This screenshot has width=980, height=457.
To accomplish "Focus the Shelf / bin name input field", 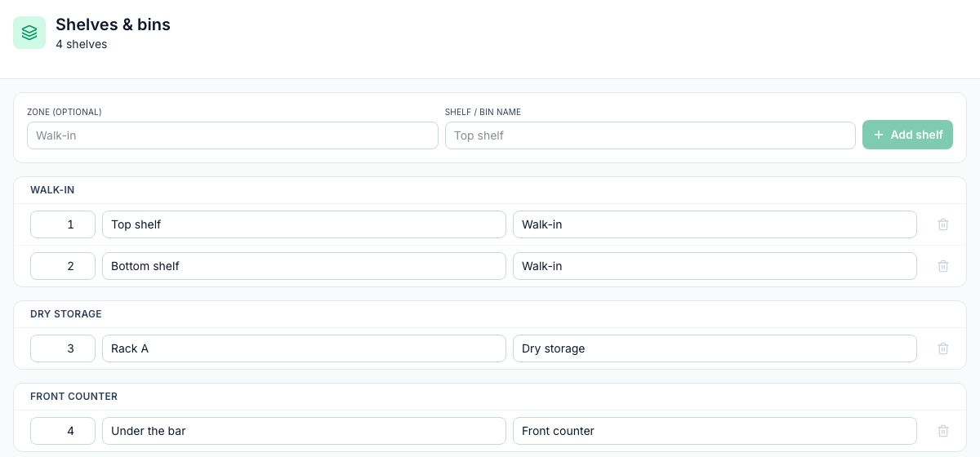I will click(x=650, y=135).
